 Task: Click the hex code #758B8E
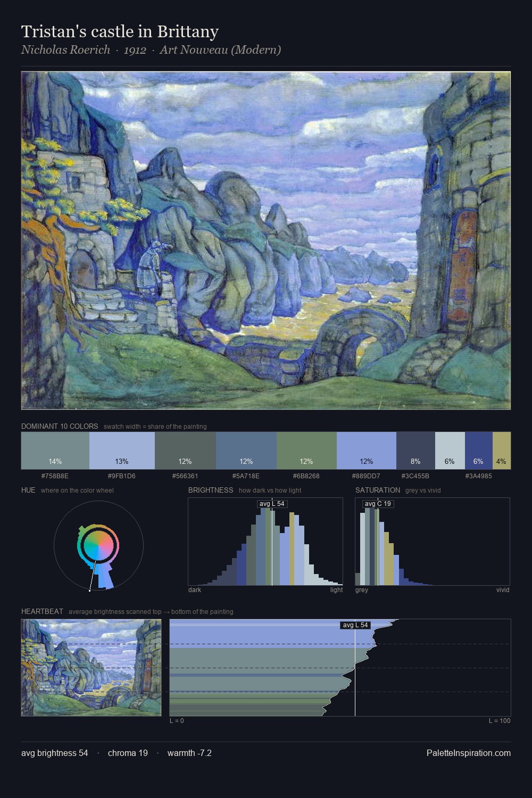(55, 476)
